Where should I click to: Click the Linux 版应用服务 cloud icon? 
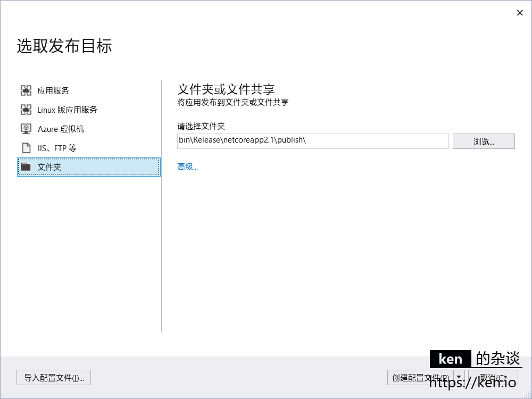pos(26,110)
